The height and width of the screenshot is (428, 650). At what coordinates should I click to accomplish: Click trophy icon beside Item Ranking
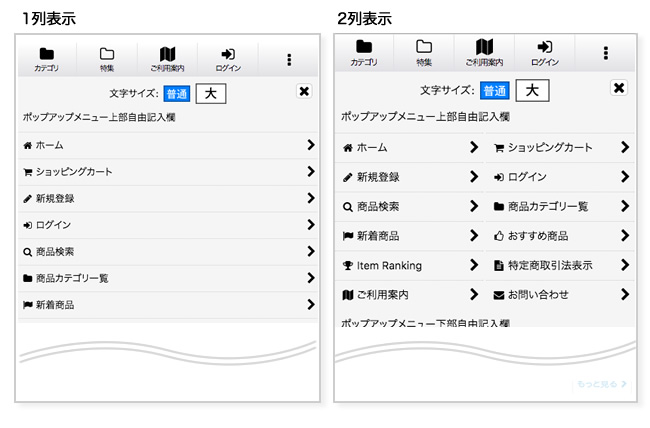tap(348, 266)
